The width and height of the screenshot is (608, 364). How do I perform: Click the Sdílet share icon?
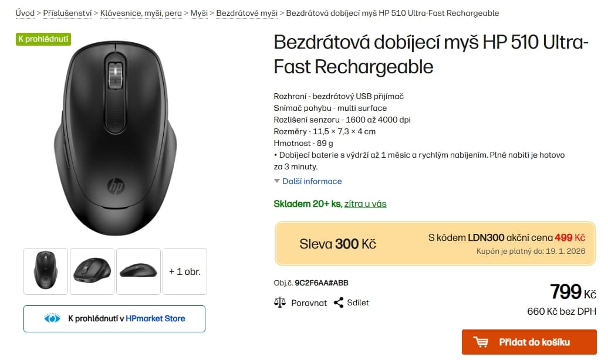[x=339, y=302]
